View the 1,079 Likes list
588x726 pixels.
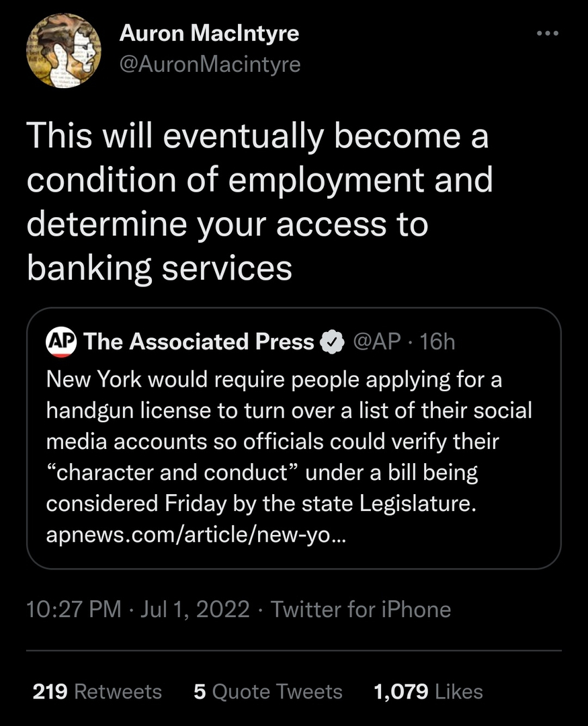428,692
